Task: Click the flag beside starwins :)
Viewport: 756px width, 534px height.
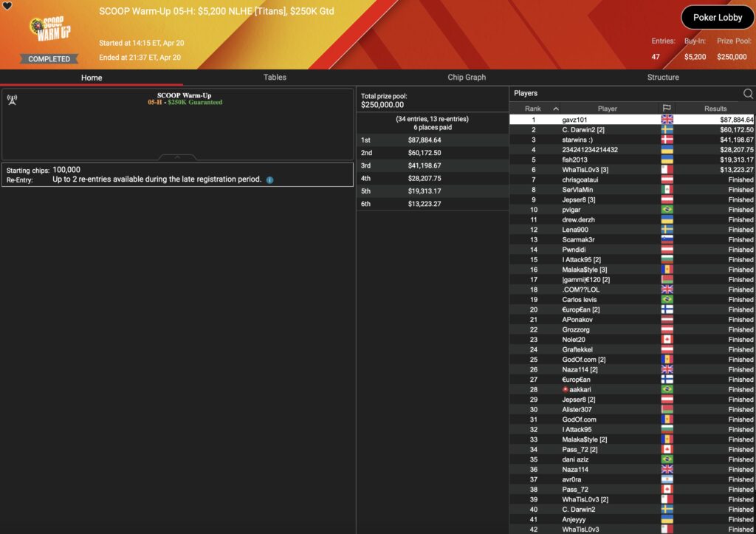Action: pos(667,140)
